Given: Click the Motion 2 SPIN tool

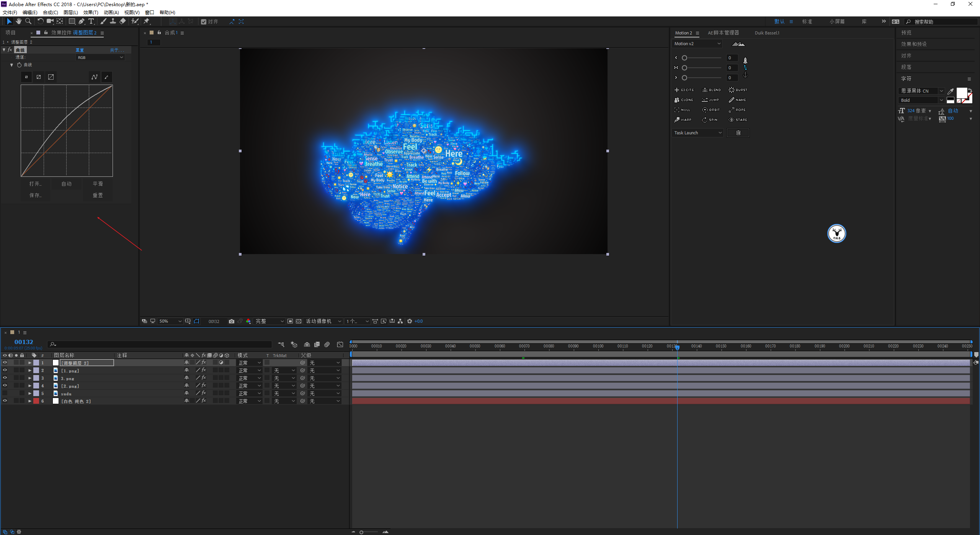Looking at the screenshot, I should (709, 120).
